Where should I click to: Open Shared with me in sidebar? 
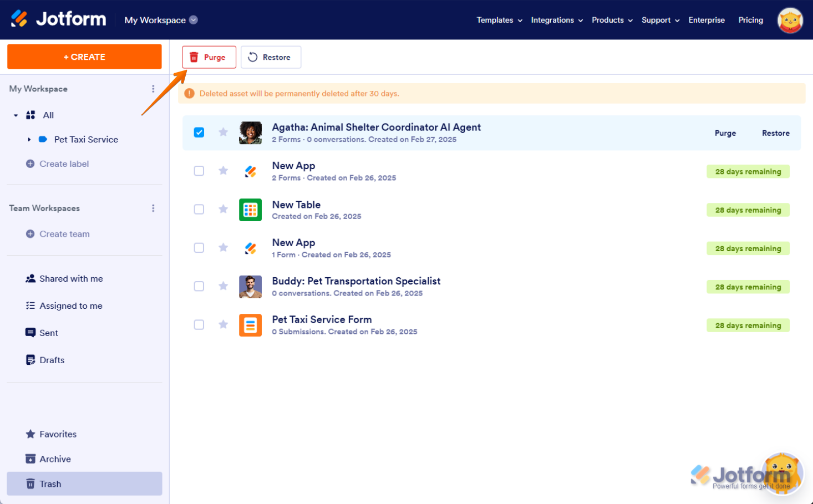71,279
